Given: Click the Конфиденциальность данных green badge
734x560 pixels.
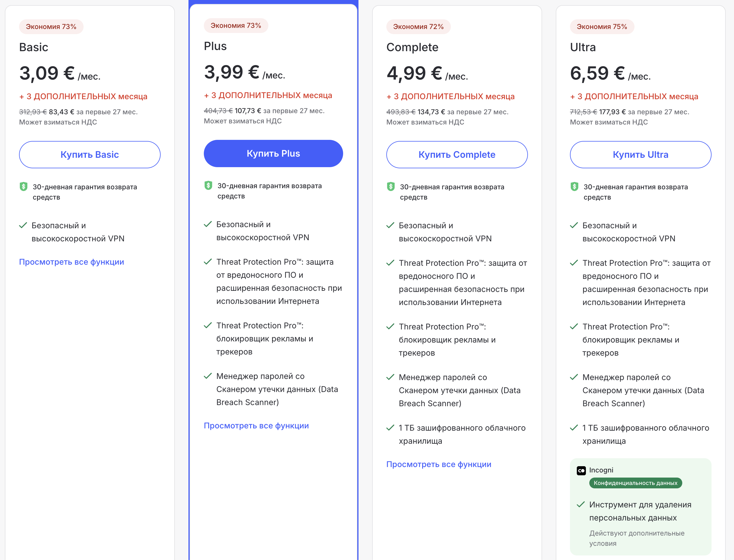Looking at the screenshot, I should click(636, 483).
